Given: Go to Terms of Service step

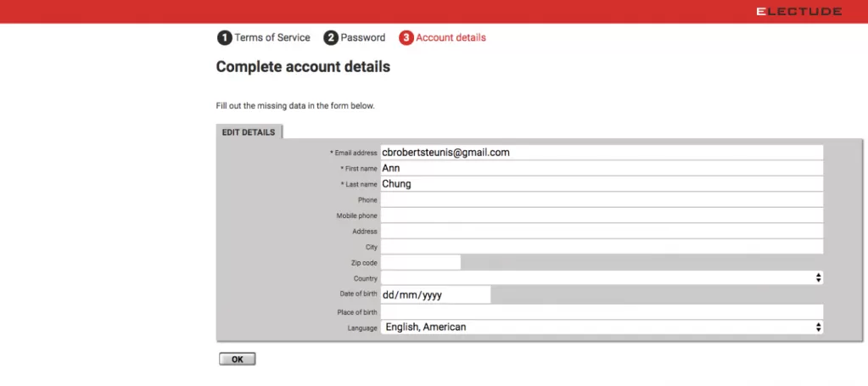Looking at the screenshot, I should (x=272, y=38).
